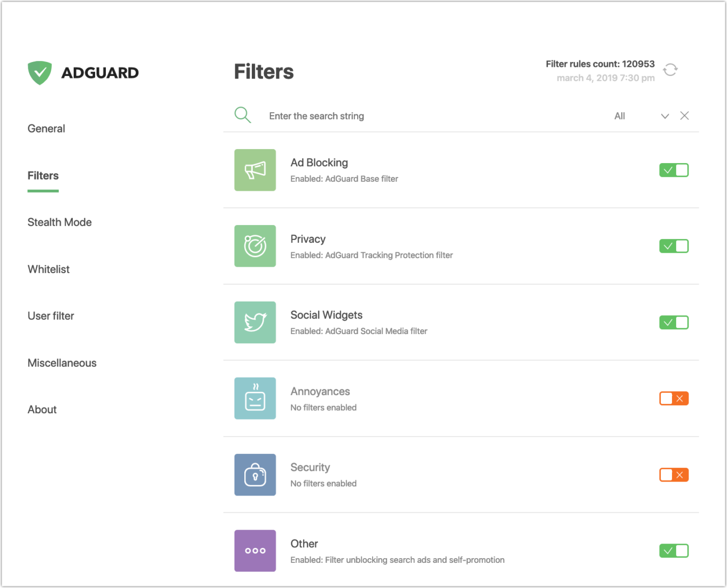Expand the All filter dropdown arrow
Viewport: 727px width, 588px height.
[664, 116]
